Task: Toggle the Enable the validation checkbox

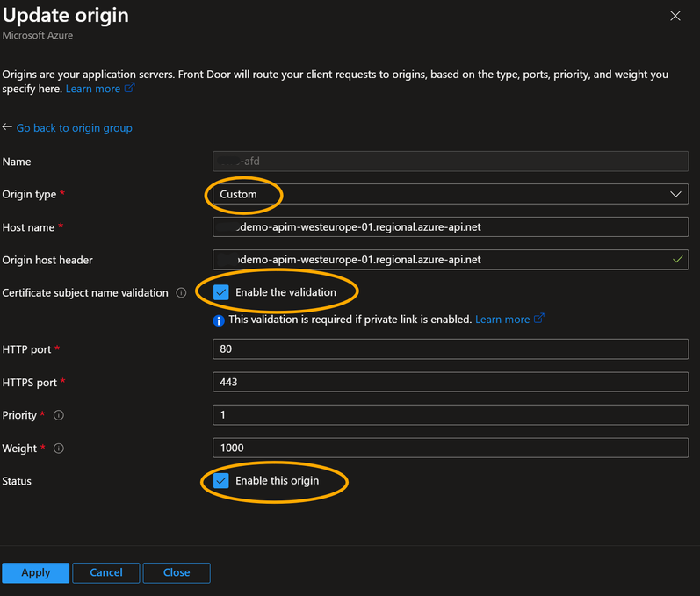Action: pos(221,292)
